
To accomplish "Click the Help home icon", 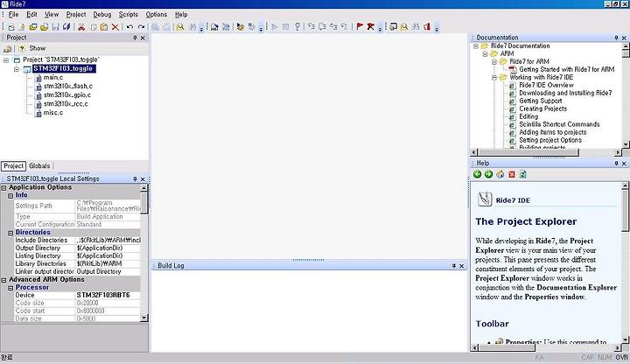I will click(x=500, y=174).
